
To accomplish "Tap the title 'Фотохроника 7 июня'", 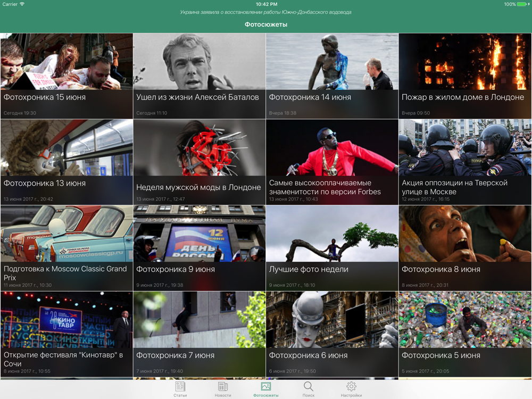I will click(175, 355).
